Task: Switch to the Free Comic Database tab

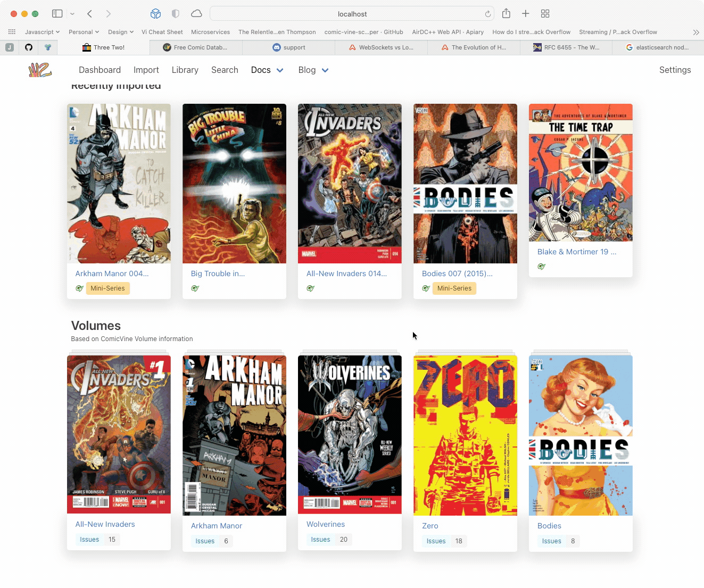Action: (x=195, y=47)
